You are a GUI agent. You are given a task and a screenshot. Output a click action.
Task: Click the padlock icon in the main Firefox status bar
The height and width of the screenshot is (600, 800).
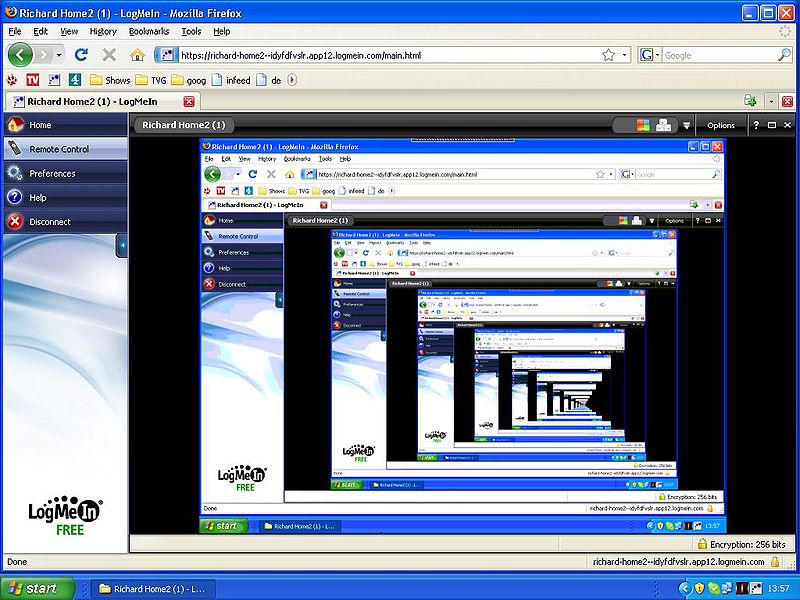coord(775,562)
